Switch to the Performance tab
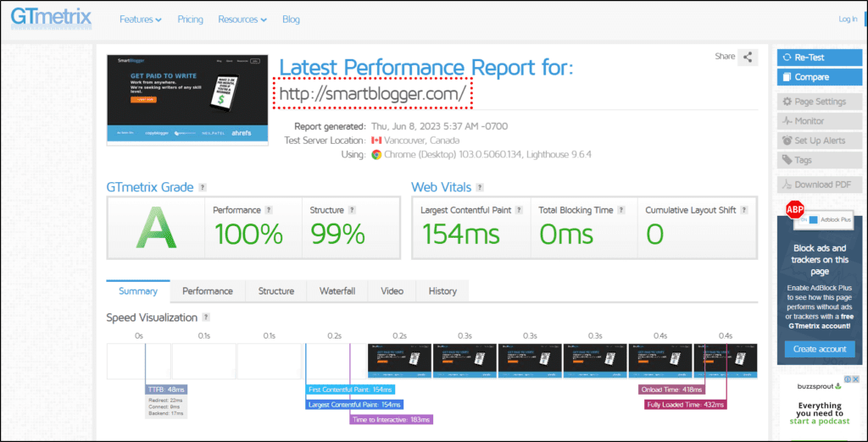 (x=208, y=291)
